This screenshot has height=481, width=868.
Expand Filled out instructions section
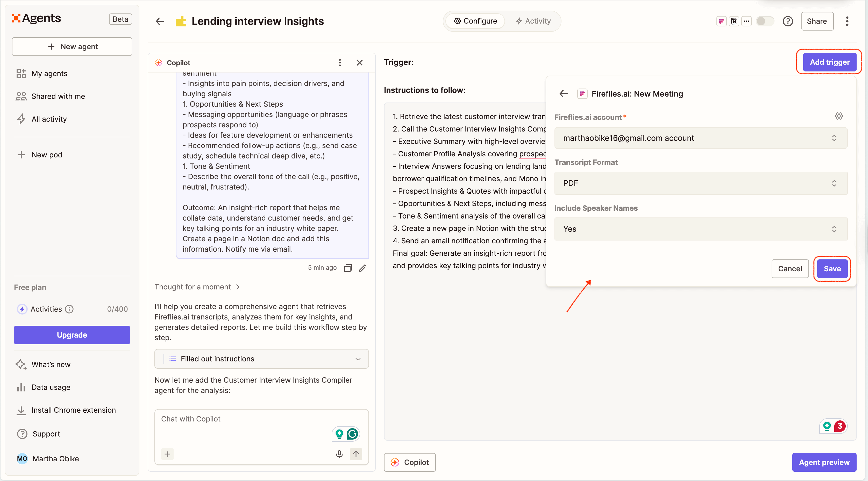click(x=261, y=359)
